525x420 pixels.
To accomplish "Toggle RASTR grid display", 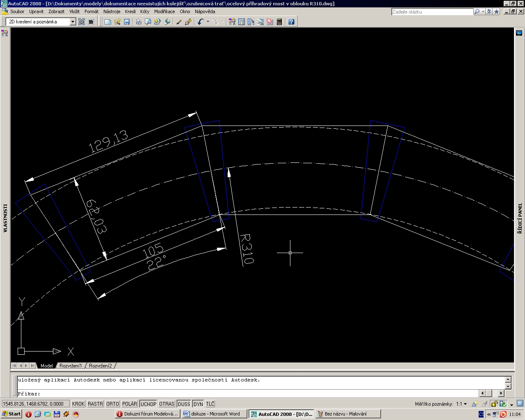I will [95, 404].
